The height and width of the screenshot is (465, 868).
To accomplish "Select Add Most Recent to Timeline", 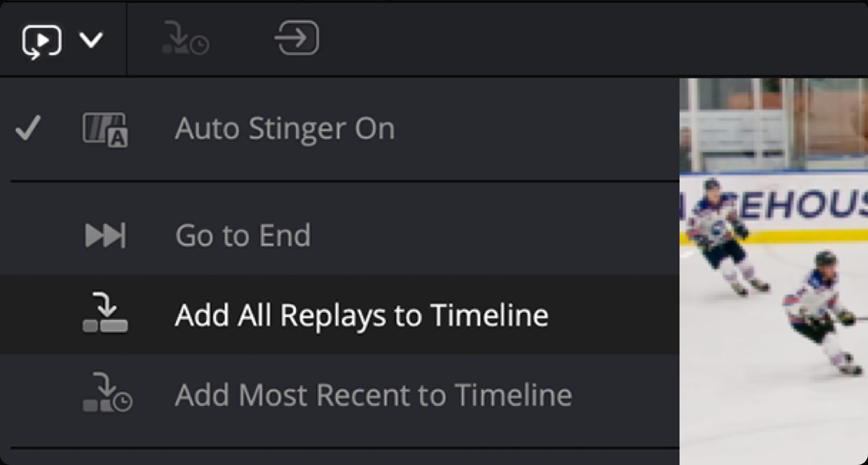I will (x=373, y=395).
